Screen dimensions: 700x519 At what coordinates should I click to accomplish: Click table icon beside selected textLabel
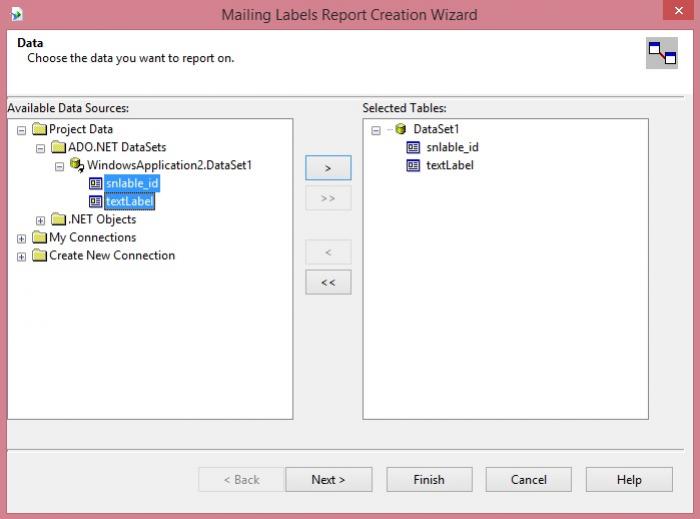(413, 166)
